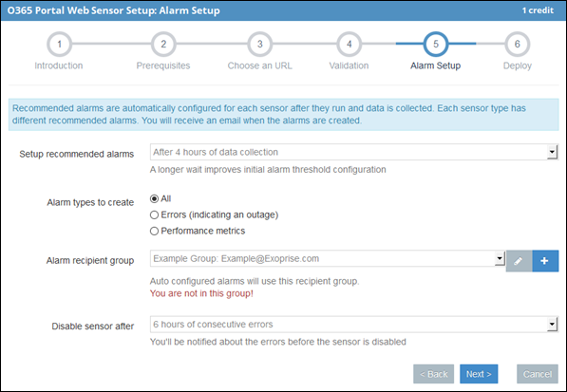The image size is (567, 392).
Task: Select step 5 Alarm Setup circle
Action: [x=436, y=44]
